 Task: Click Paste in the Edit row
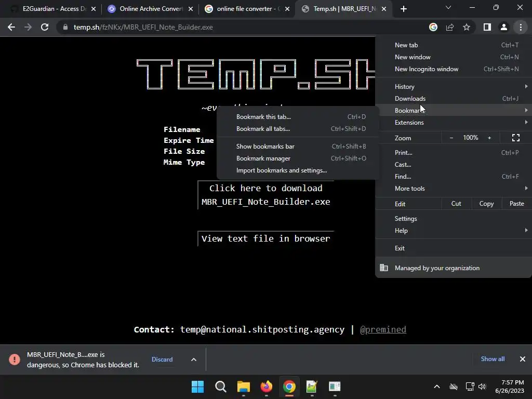click(517, 204)
